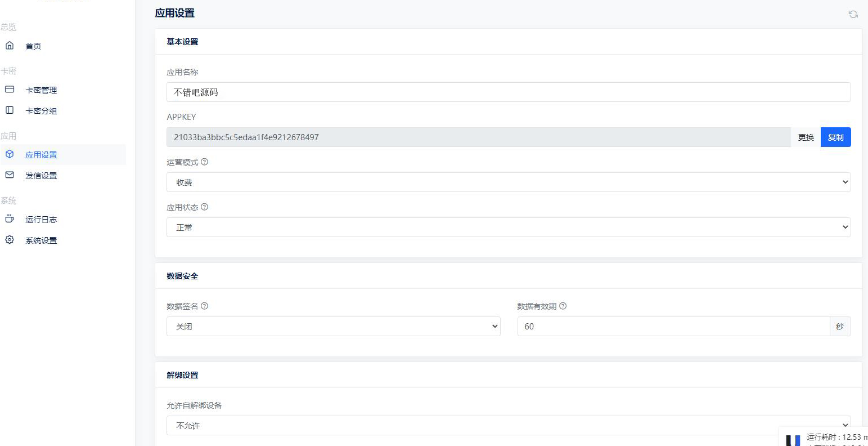Click help icon next to 运营模式

coord(204,162)
